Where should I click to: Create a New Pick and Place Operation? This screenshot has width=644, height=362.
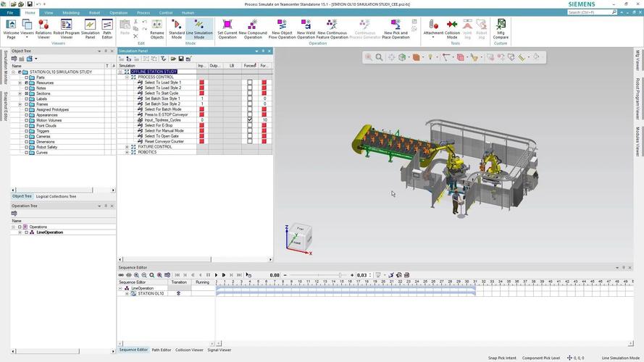coord(396,29)
